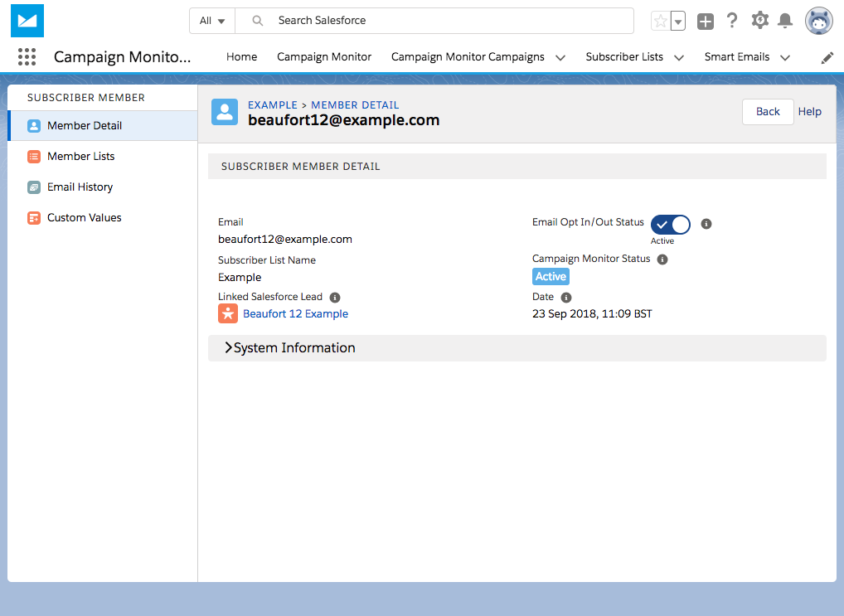Click the Active status badge
This screenshot has height=616, width=844.
551,277
